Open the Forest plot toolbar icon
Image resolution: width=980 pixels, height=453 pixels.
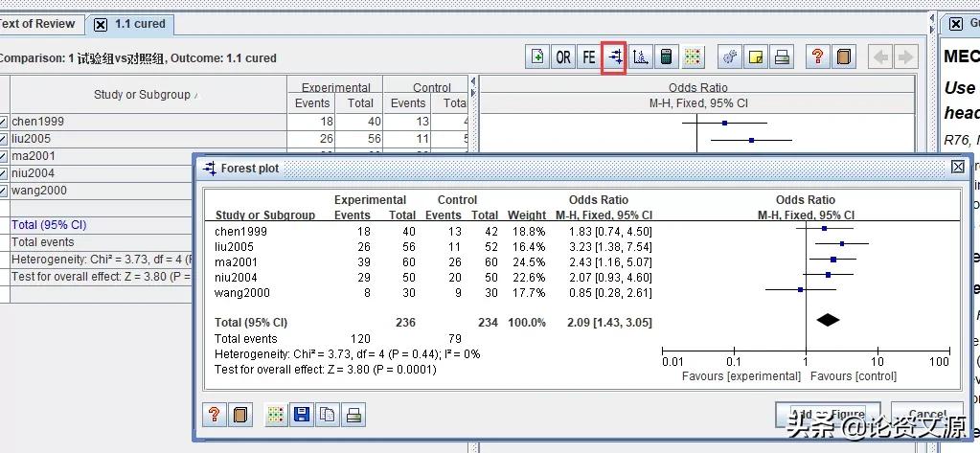click(x=614, y=57)
